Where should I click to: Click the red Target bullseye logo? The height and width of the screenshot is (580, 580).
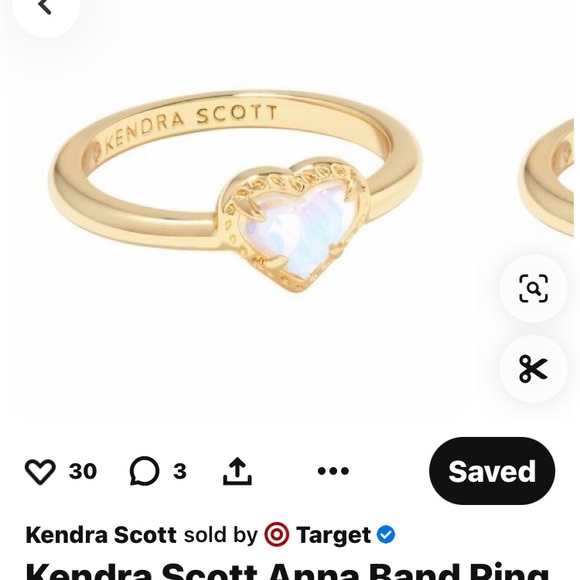(x=277, y=535)
